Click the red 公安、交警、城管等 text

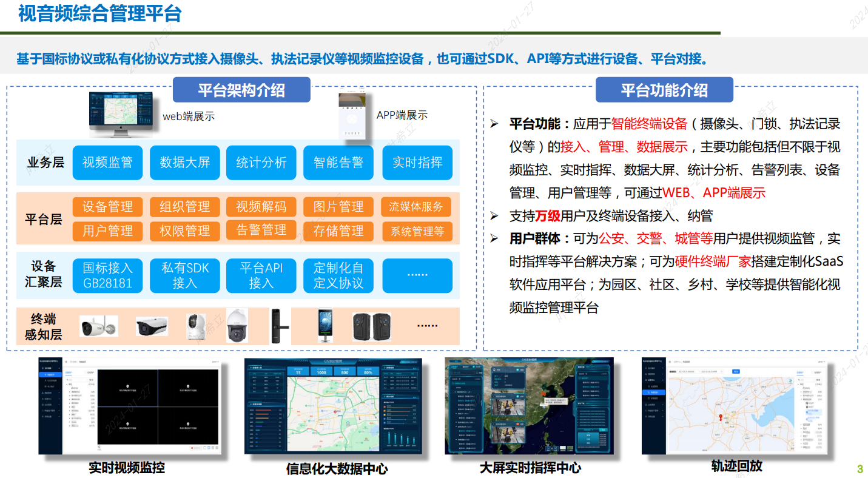pyautogui.click(x=656, y=238)
